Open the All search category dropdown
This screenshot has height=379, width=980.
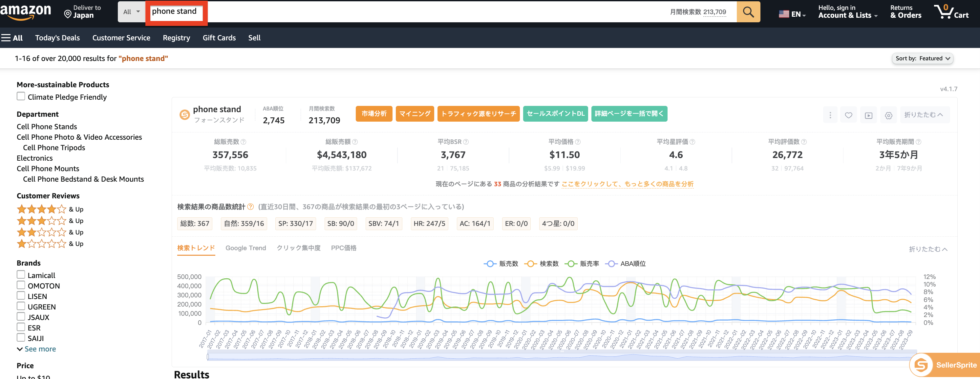coord(132,12)
